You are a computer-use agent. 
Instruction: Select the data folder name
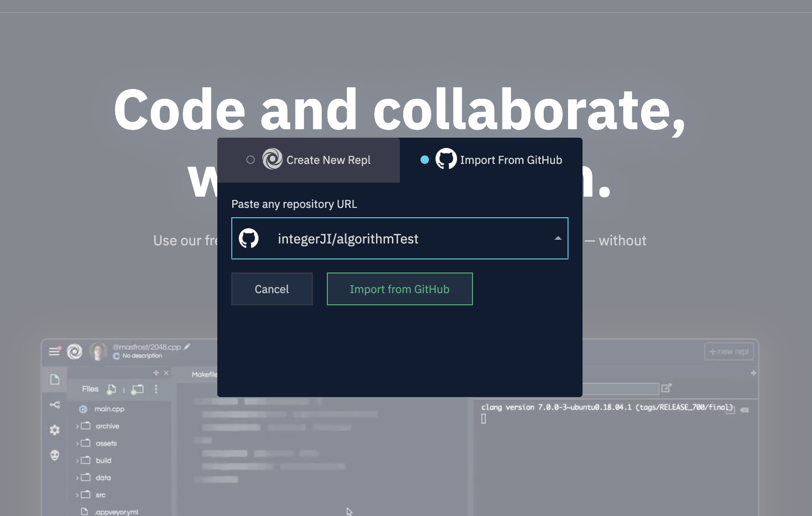pyautogui.click(x=103, y=478)
